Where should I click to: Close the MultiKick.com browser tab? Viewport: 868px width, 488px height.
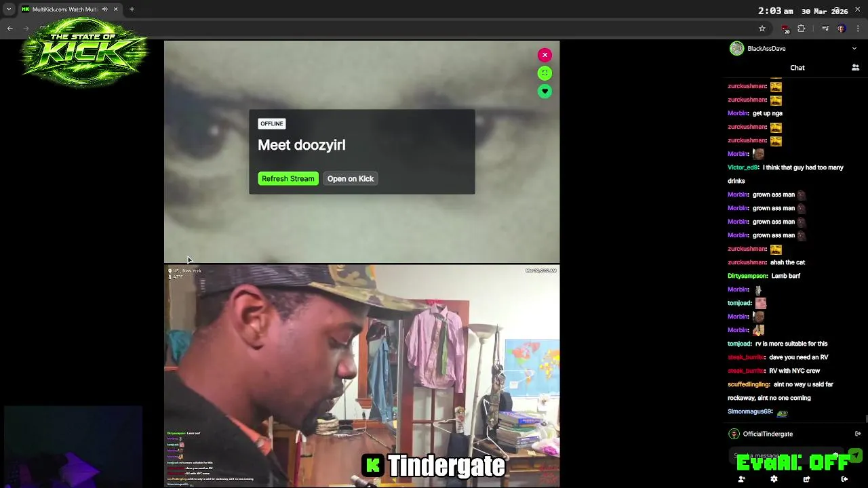pyautogui.click(x=115, y=9)
